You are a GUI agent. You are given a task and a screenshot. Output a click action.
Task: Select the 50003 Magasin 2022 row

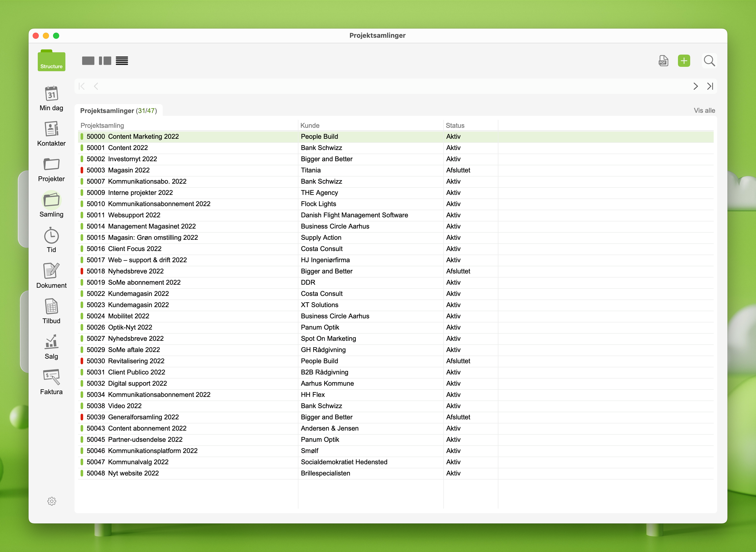[x=129, y=170]
